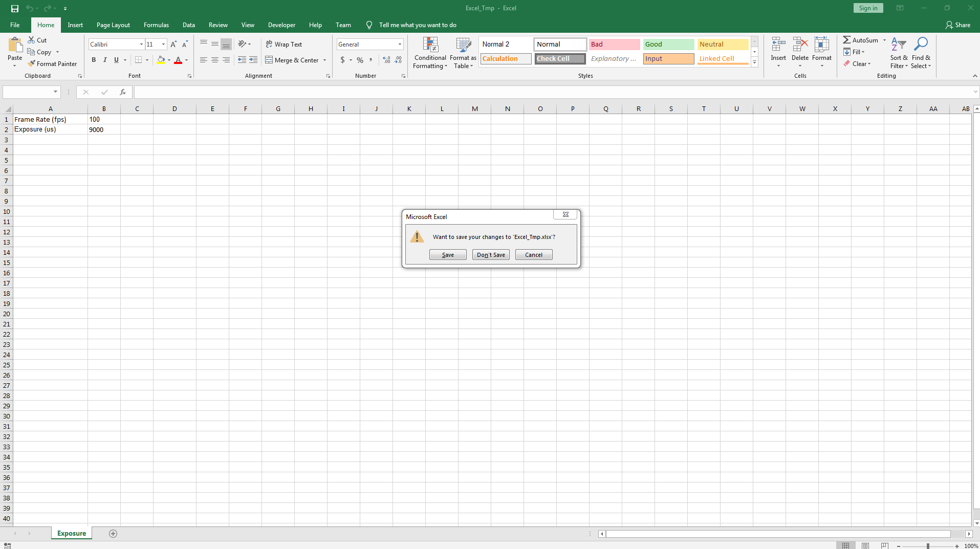Image resolution: width=980 pixels, height=549 pixels.
Task: Open Conditional Formatting menu icon
Action: tap(430, 45)
